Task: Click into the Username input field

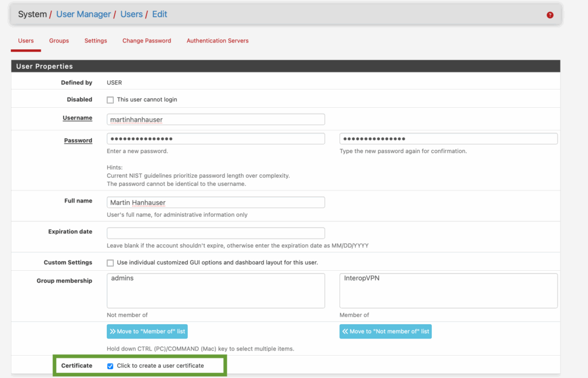Action: pyautogui.click(x=216, y=119)
